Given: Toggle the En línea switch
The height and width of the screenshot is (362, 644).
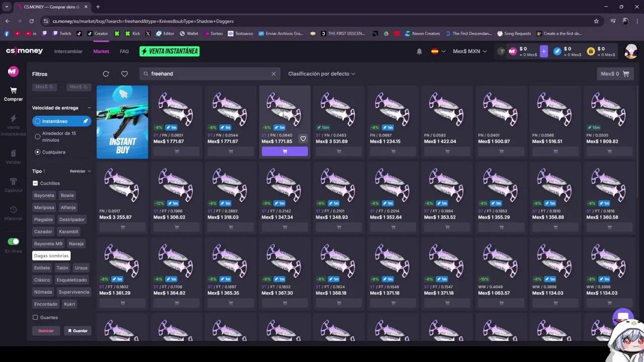Looking at the screenshot, I should tap(13, 242).
